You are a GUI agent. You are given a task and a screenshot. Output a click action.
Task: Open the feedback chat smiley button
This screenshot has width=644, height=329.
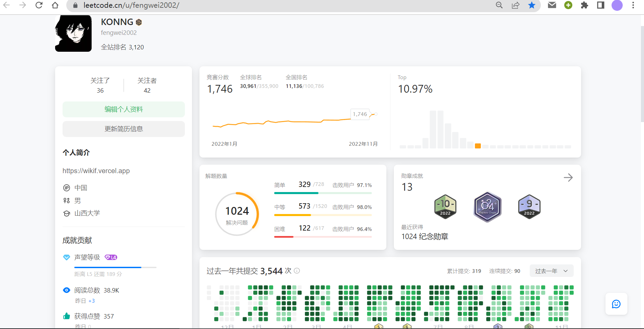(616, 304)
